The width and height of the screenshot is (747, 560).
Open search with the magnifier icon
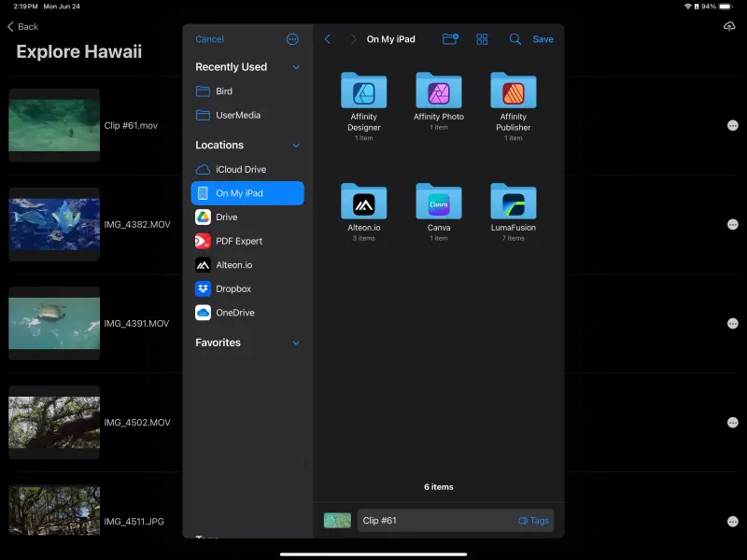514,39
